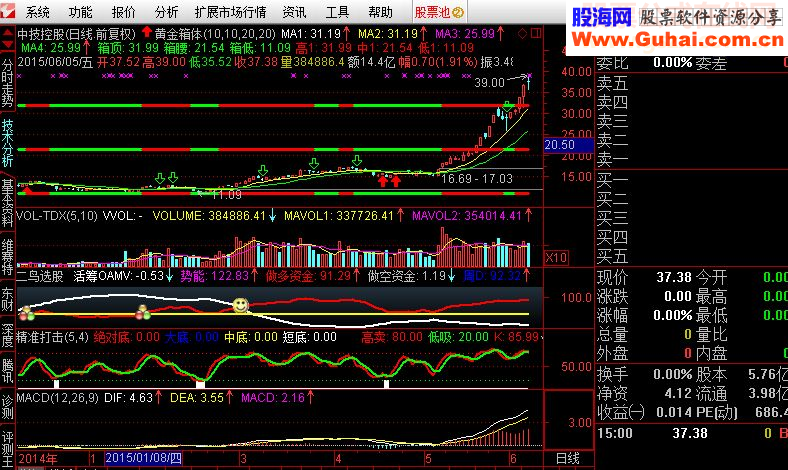
Task: Switch to the 腾讯 side tab
Action: coord(7,371)
